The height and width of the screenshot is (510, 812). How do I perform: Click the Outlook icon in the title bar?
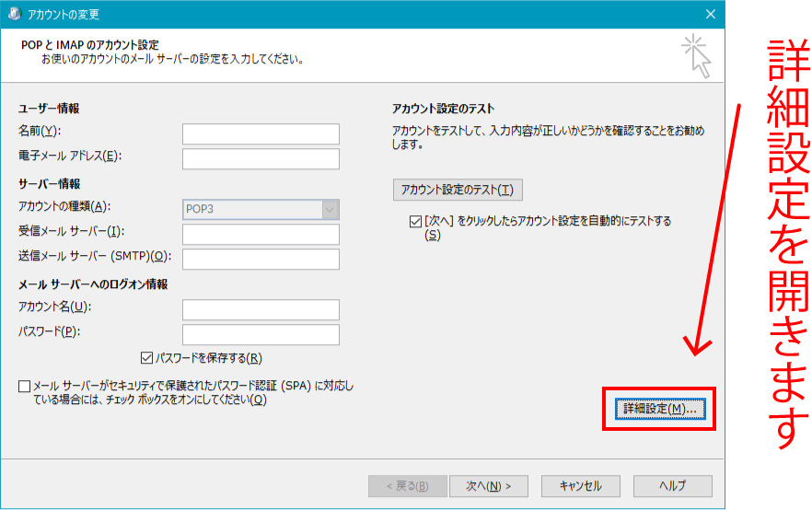pos(15,14)
